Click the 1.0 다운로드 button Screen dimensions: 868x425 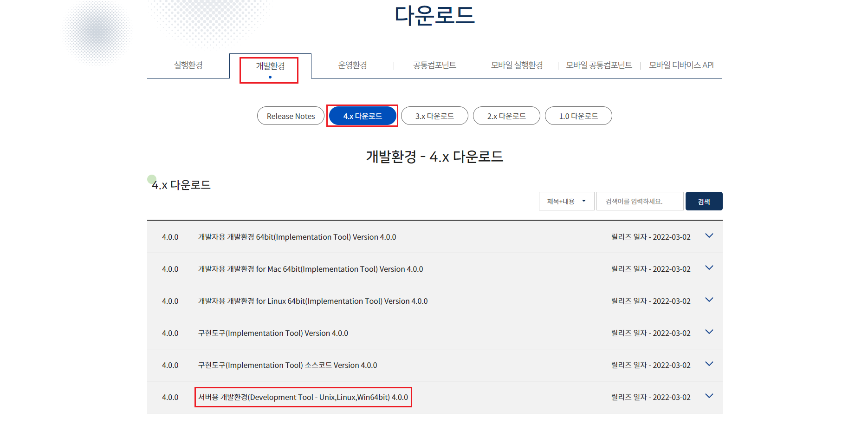click(578, 116)
